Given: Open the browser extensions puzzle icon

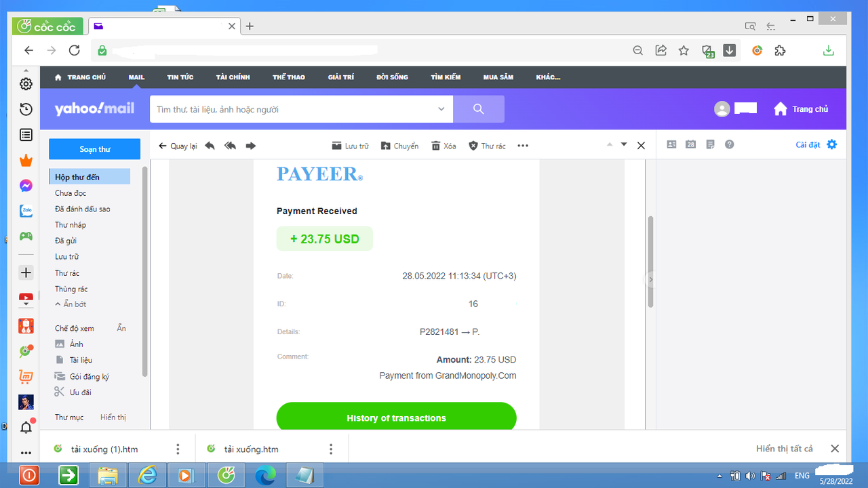Looking at the screenshot, I should point(780,50).
